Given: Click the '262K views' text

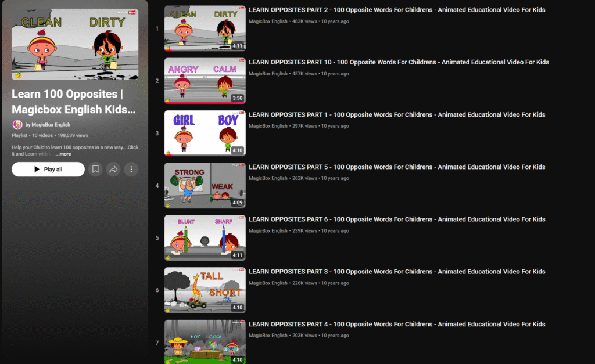Looking at the screenshot, I should coord(304,178).
